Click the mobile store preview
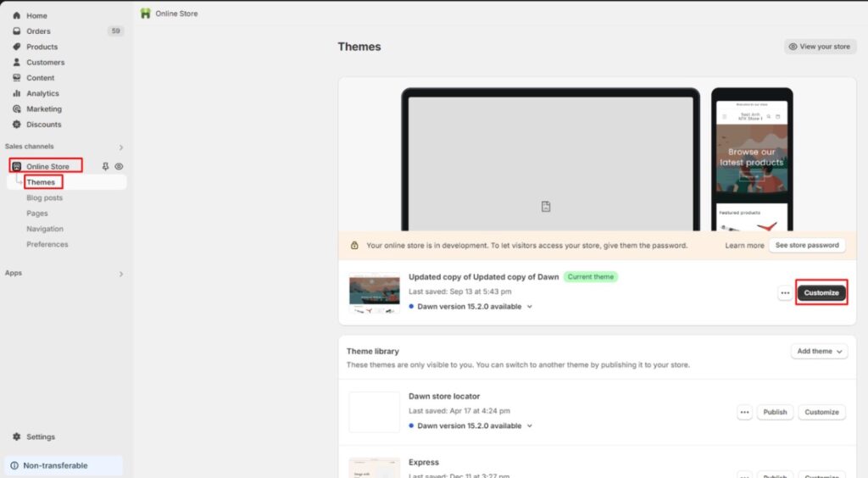Image resolution: width=868 pixels, height=478 pixels. [x=752, y=160]
